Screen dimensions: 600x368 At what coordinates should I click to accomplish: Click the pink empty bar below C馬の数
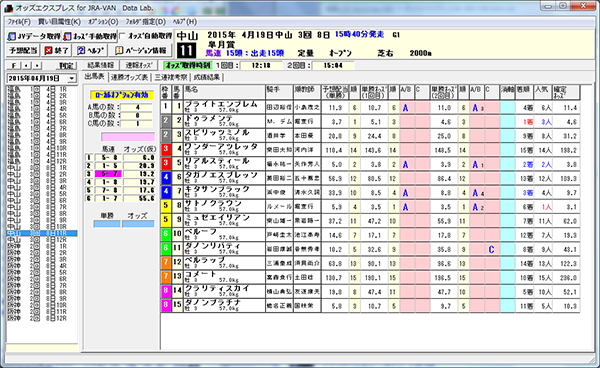[x=128, y=137]
